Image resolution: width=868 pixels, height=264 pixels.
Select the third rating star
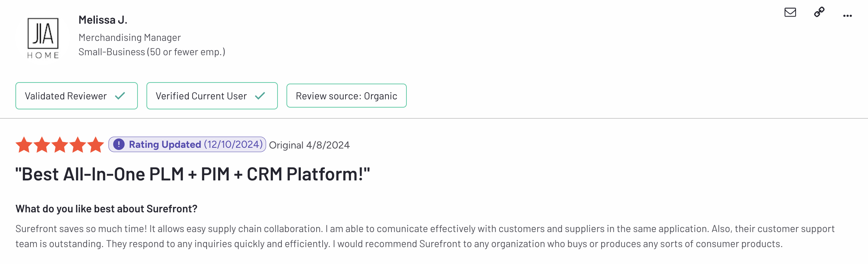pyautogui.click(x=60, y=145)
